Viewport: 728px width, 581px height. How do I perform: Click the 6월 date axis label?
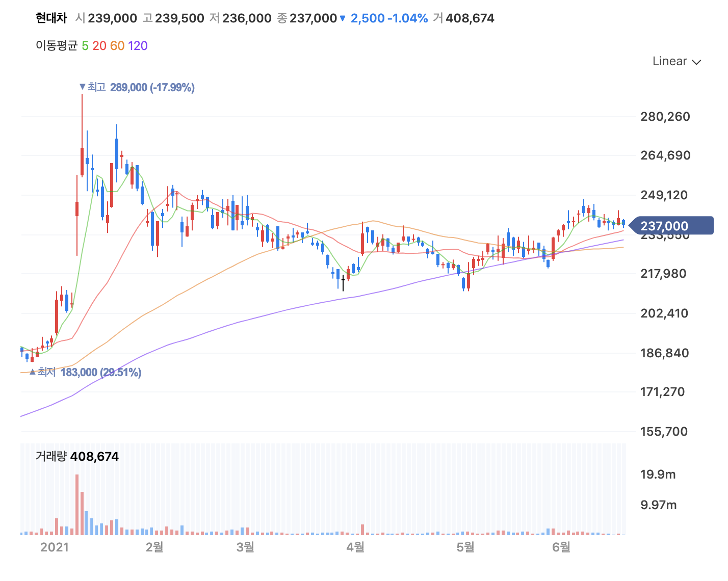(x=561, y=547)
